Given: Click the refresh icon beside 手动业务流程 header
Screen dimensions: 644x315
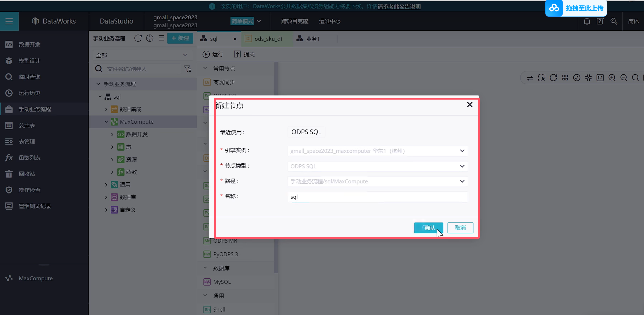Looking at the screenshot, I should [x=138, y=38].
